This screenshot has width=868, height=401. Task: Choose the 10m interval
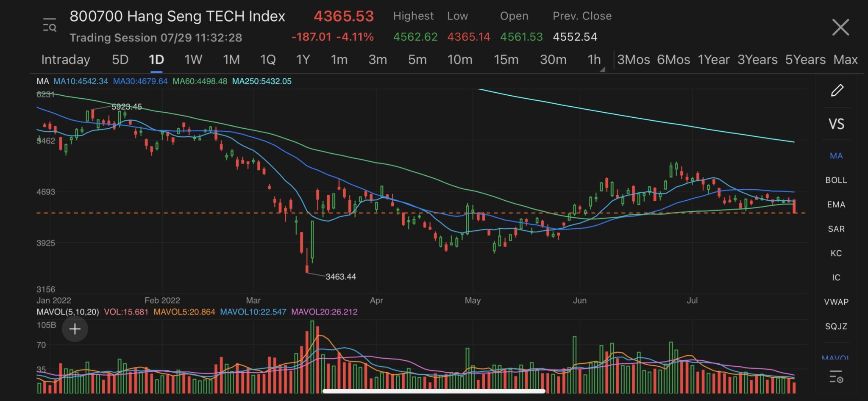(460, 60)
